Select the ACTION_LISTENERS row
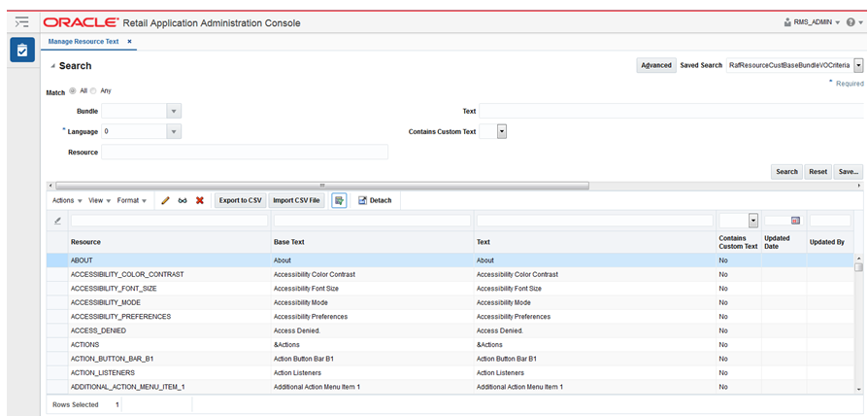 (451, 373)
